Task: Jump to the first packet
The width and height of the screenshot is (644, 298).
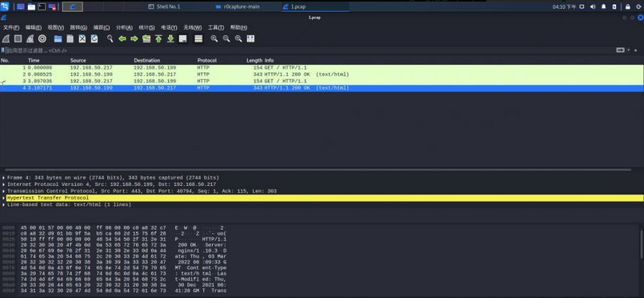Action: click(158, 38)
